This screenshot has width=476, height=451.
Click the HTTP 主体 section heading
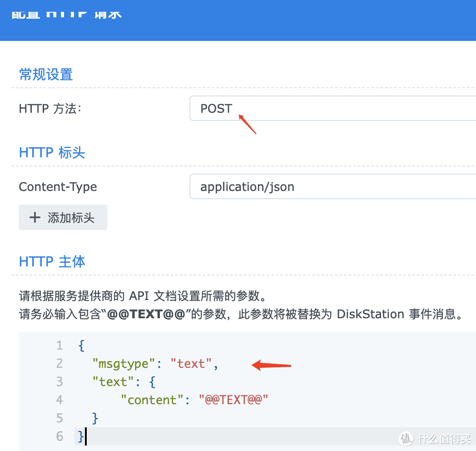tap(52, 261)
